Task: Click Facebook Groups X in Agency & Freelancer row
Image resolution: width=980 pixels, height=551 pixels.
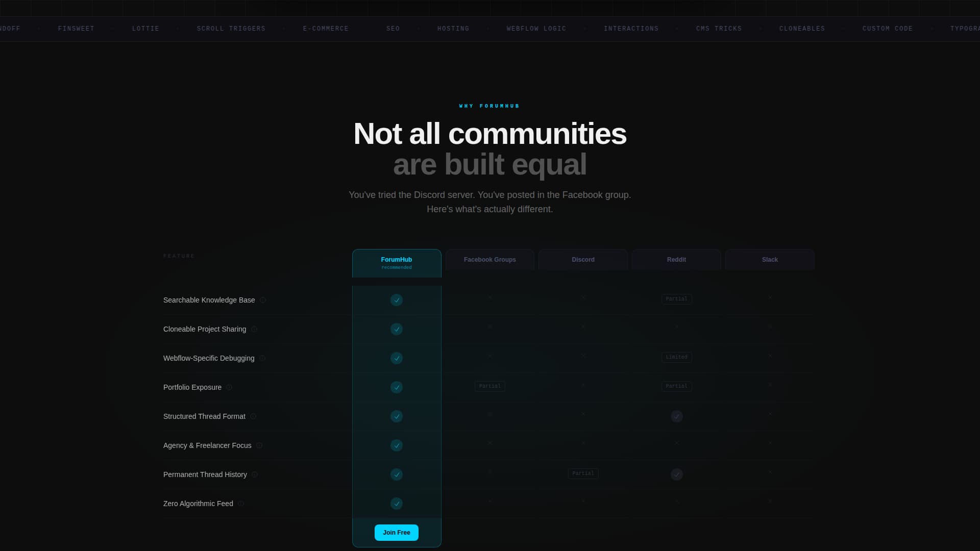Action: tap(490, 443)
